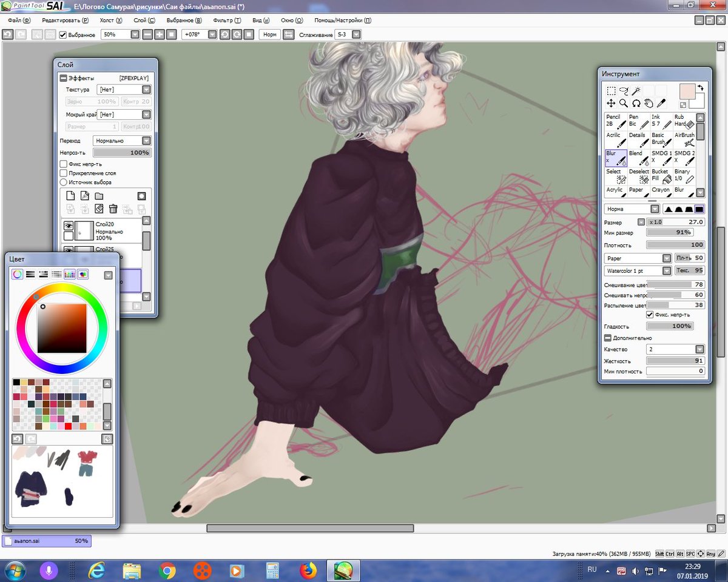Select Источник выбора radio option
The height and width of the screenshot is (582, 728).
point(63,182)
